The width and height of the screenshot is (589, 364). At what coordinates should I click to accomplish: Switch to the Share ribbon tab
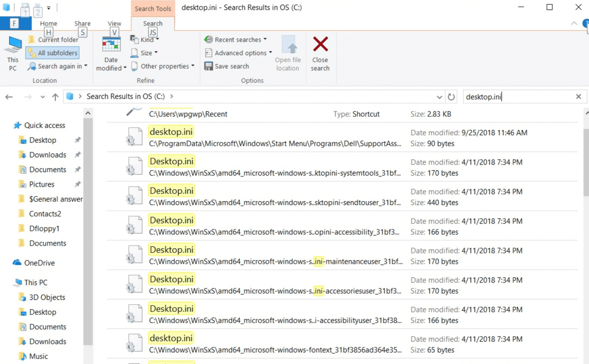pyautogui.click(x=82, y=24)
